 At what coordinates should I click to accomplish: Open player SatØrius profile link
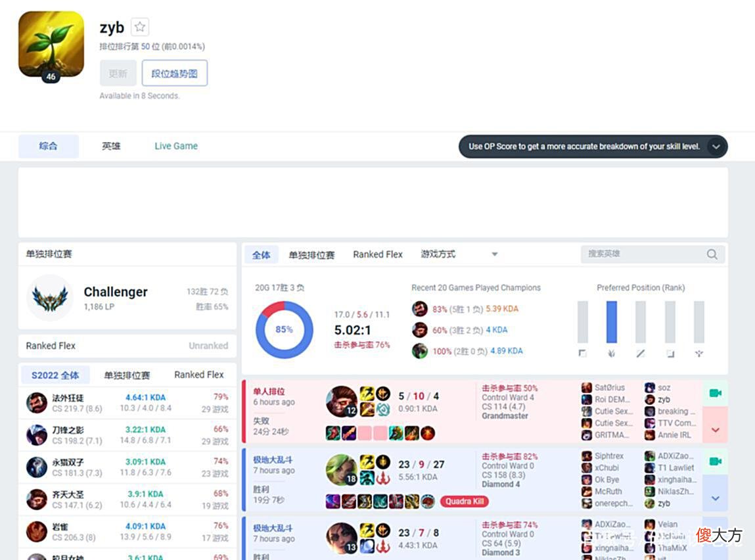coord(610,388)
